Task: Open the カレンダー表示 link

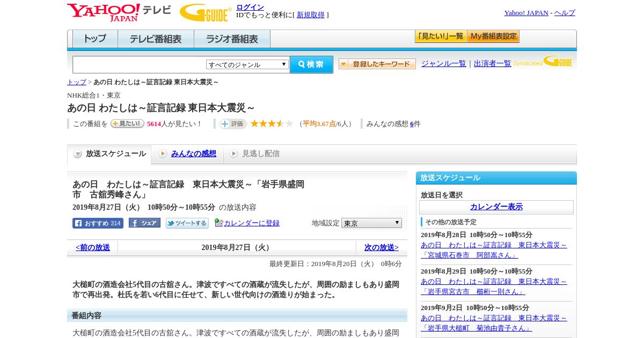Action: 496,207
